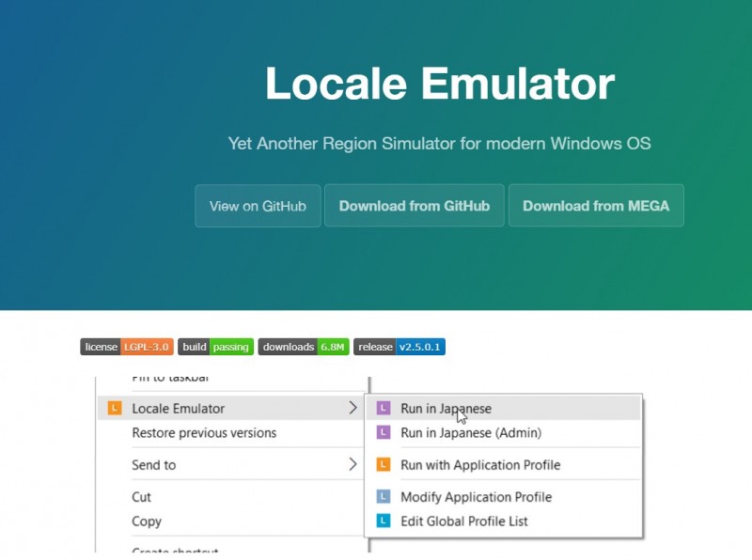Viewport: 752px width, 560px height.
Task: Open the Download from GitHub link
Action: (415, 206)
